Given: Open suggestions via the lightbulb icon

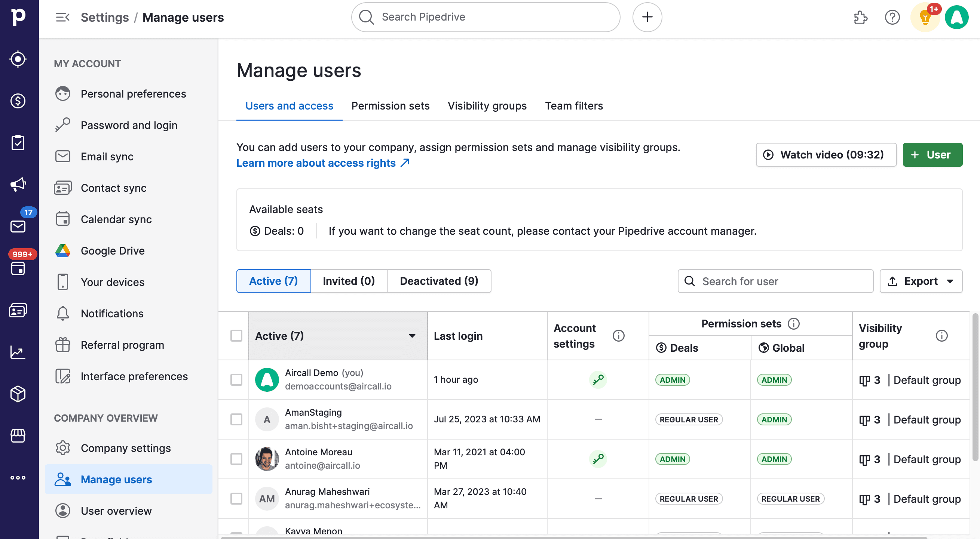Looking at the screenshot, I should (x=925, y=17).
